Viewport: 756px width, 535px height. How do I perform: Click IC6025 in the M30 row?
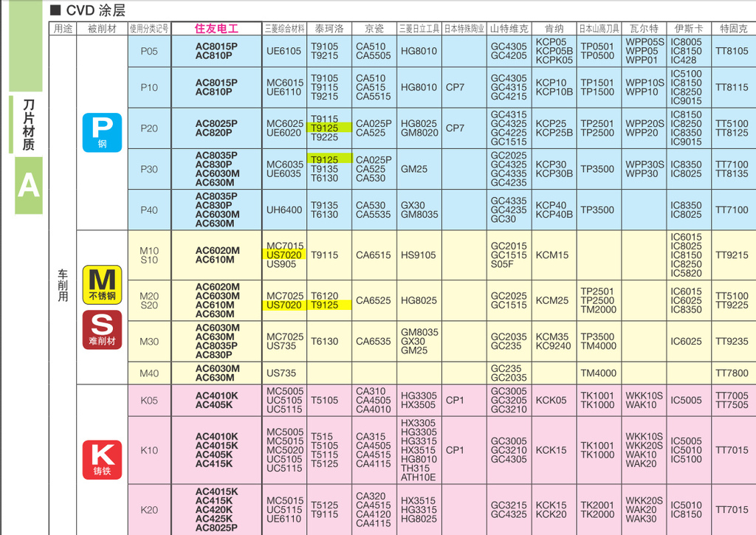(686, 341)
